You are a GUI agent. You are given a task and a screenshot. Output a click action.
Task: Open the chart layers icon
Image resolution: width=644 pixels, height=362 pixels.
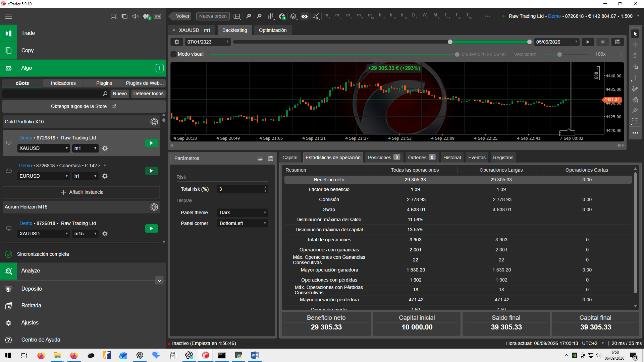[293, 16]
